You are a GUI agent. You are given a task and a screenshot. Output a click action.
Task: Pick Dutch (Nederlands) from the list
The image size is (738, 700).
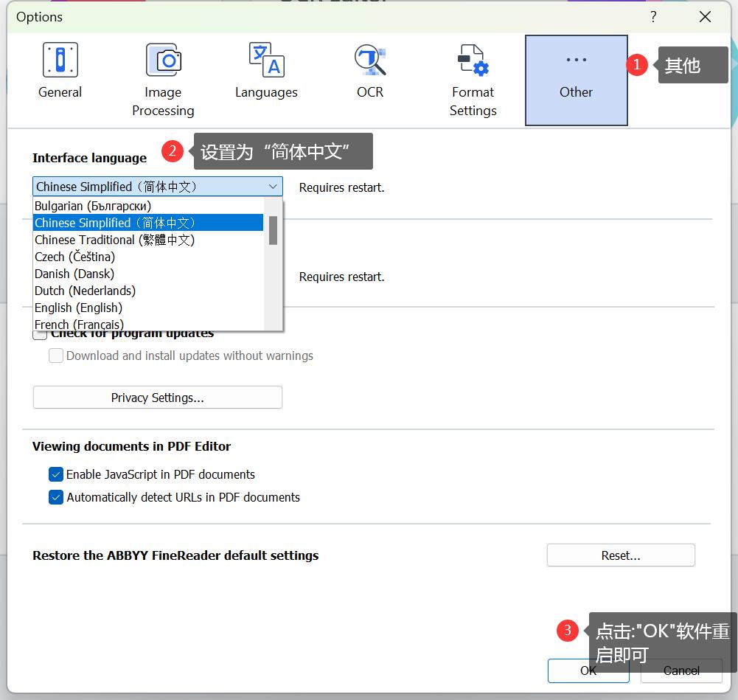[85, 291]
